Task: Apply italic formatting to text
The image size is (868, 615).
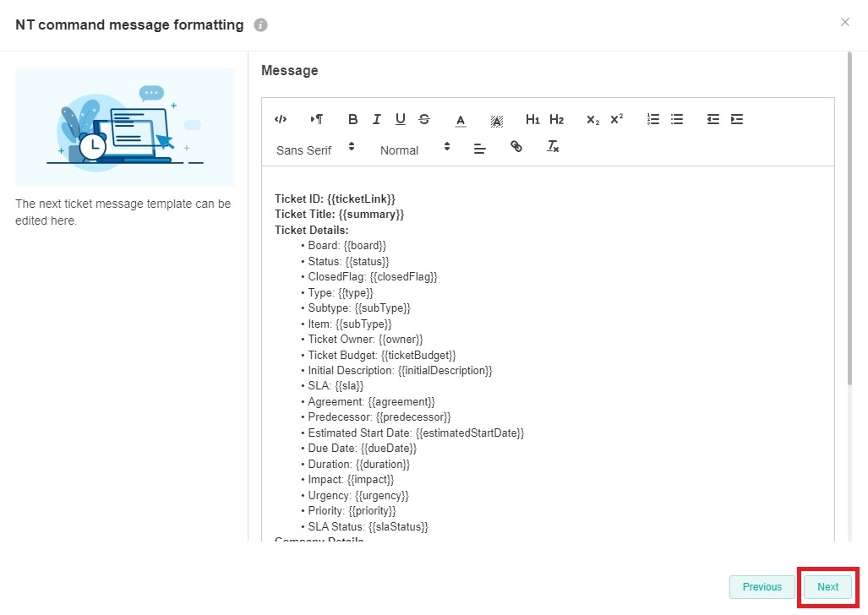Action: tap(377, 119)
